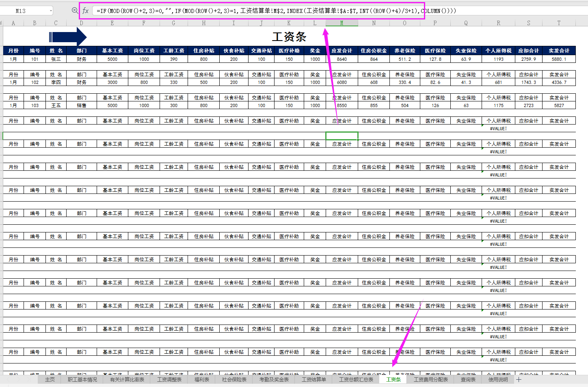Switch to the 工资调整表 sheet tab

pyautogui.click(x=169, y=380)
